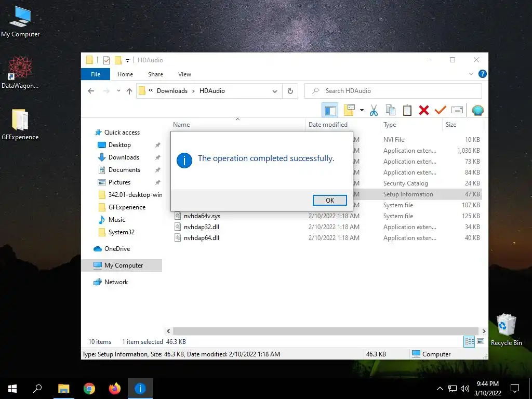This screenshot has height=399, width=532.
Task: Click the title bar properties checkmark icon
Action: point(106,60)
